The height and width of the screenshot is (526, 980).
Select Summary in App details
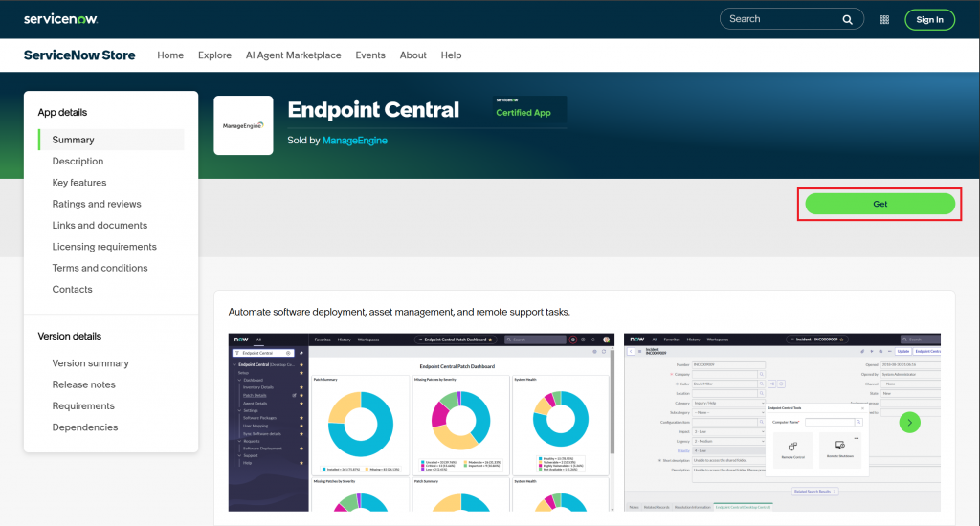click(111, 140)
